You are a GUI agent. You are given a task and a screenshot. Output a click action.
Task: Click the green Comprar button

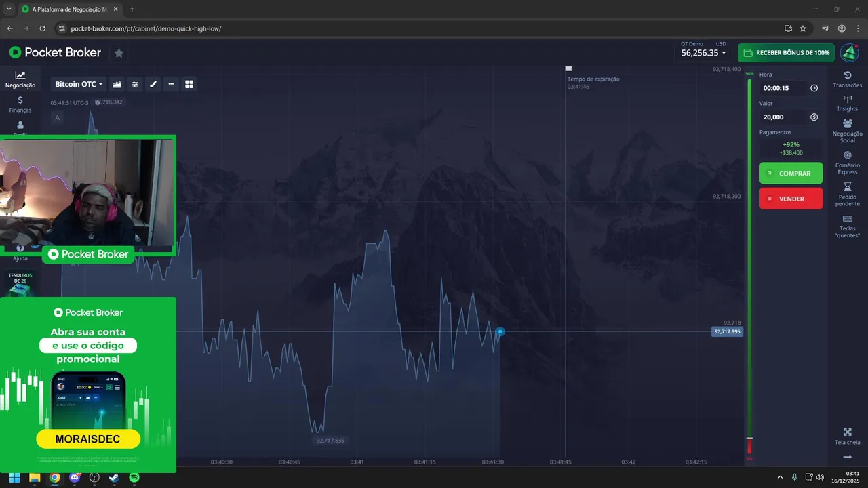[791, 174]
